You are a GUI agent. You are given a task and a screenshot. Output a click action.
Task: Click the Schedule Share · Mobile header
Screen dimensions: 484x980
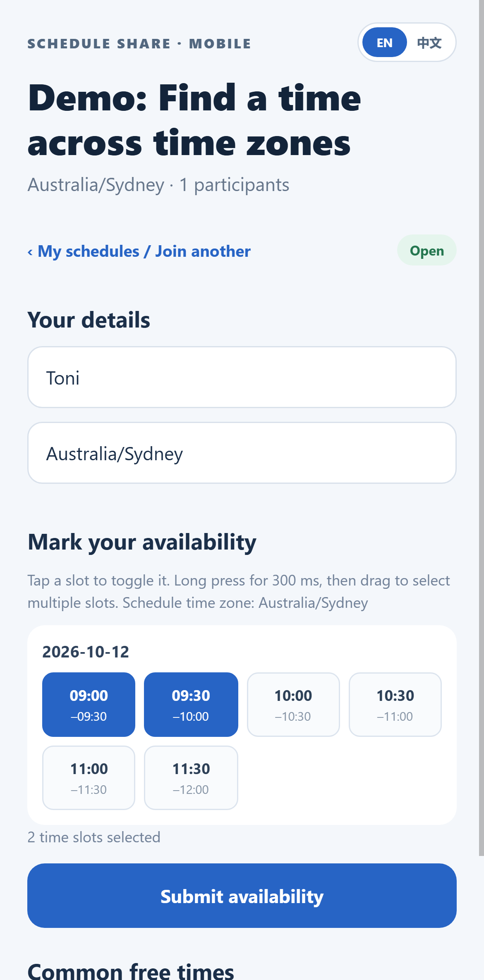click(x=139, y=43)
